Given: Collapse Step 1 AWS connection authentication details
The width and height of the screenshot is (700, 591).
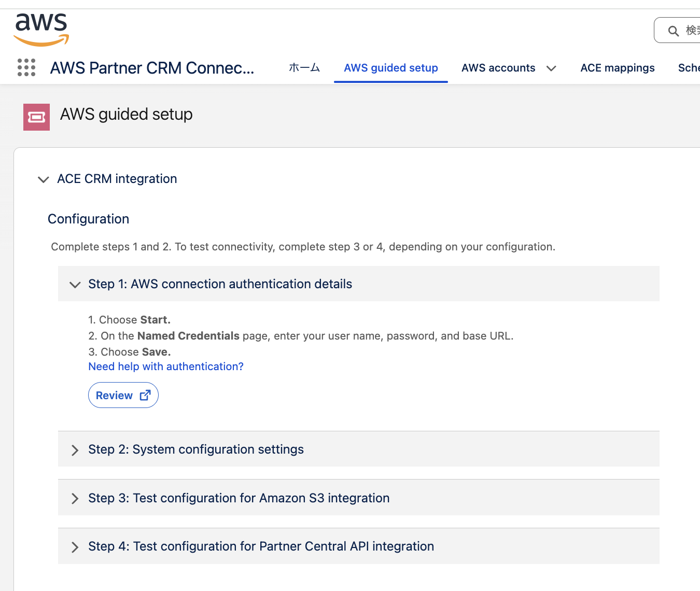Looking at the screenshot, I should click(x=75, y=285).
